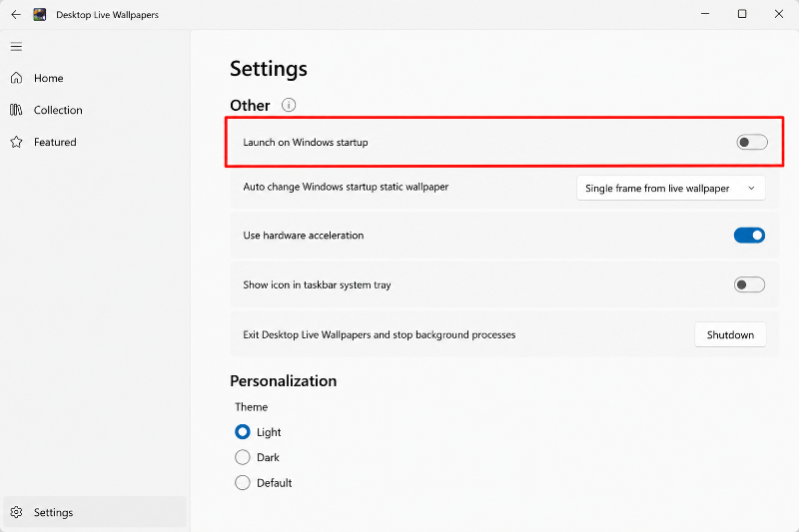Select the Dark theme radio button

[243, 457]
